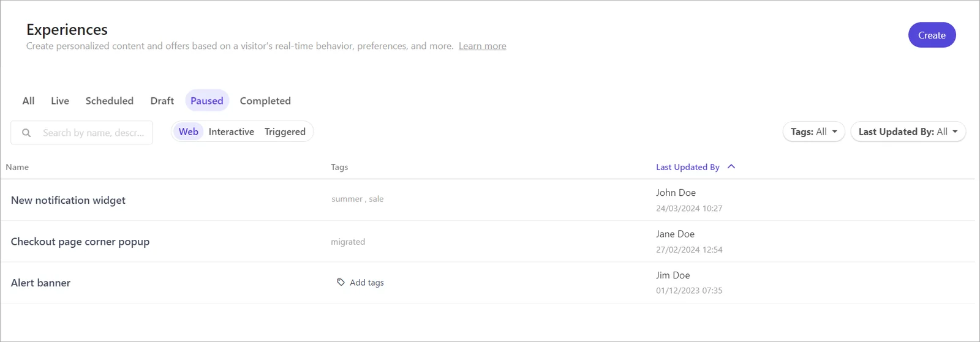Open New notification widget experience
Image resolution: width=980 pixels, height=342 pixels.
tap(68, 200)
